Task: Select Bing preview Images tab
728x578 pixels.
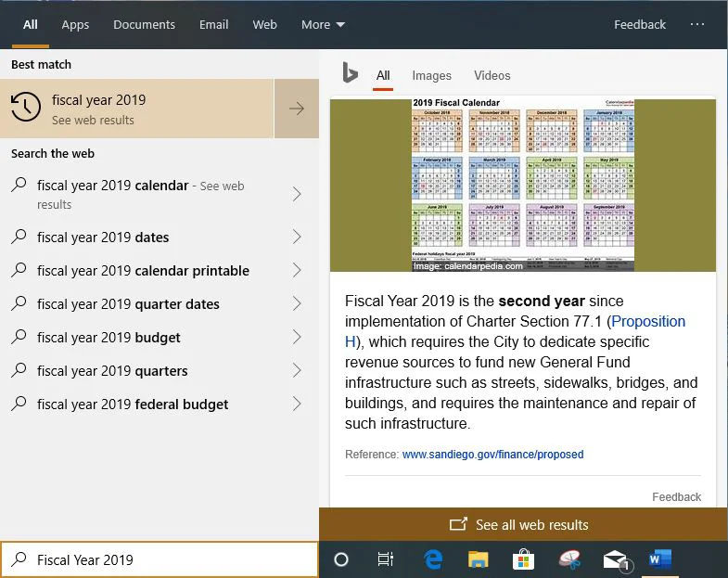Action: point(431,75)
